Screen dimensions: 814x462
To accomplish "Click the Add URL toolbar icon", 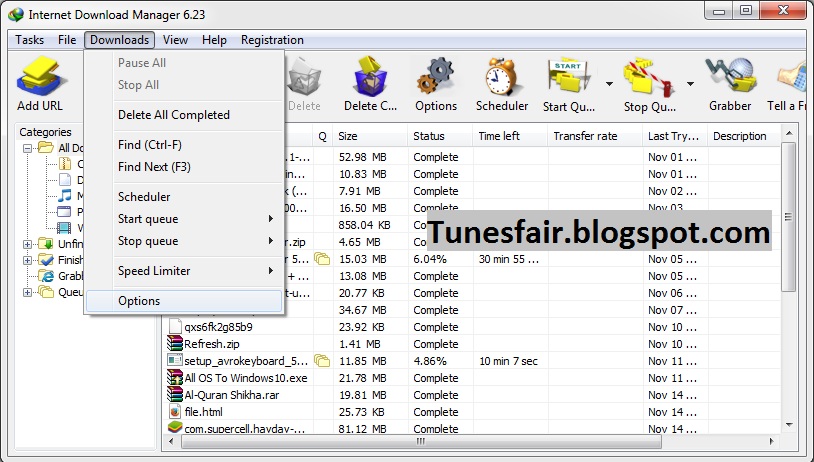I will [x=40, y=78].
